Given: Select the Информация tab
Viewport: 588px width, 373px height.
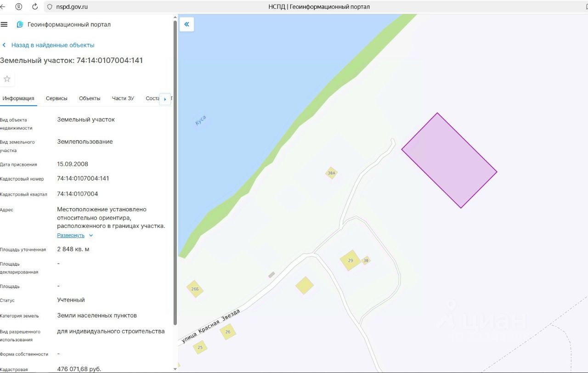Looking at the screenshot, I should (18, 98).
